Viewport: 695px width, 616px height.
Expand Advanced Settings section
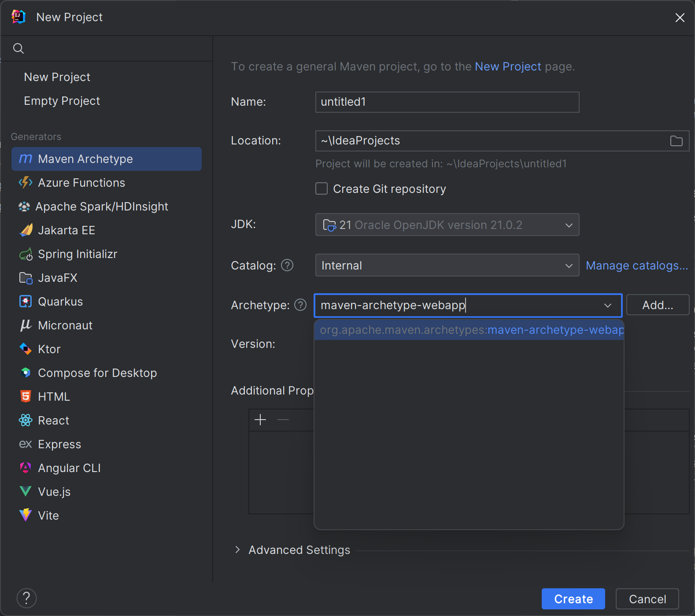(237, 550)
